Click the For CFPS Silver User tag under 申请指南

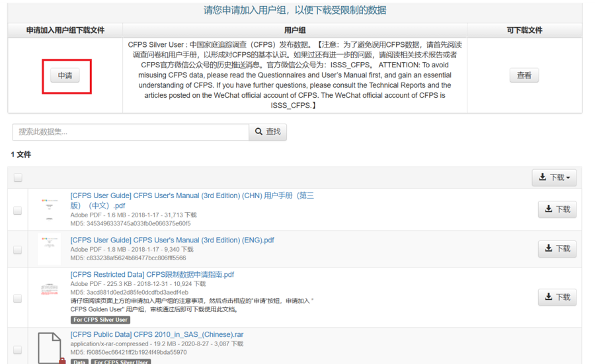coord(100,320)
